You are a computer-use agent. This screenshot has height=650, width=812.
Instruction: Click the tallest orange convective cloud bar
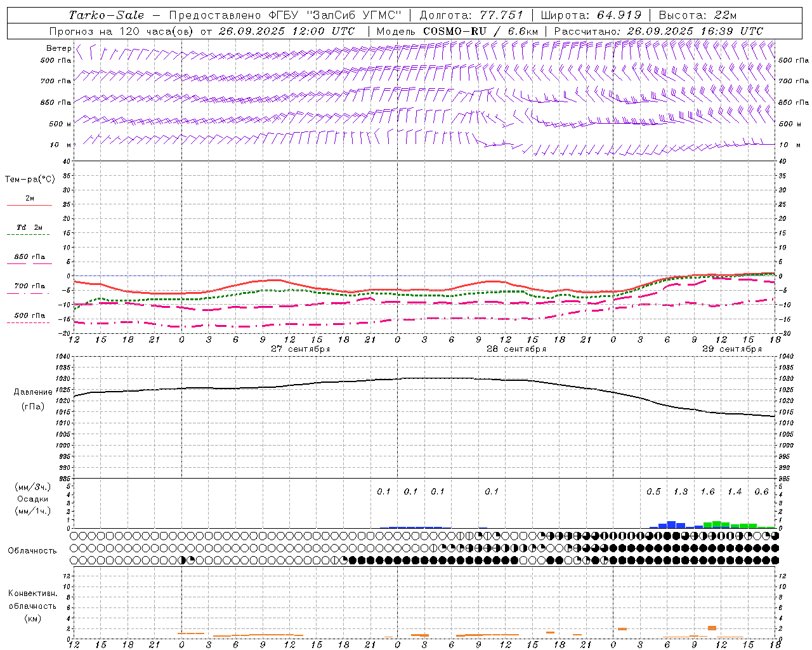coord(712,628)
